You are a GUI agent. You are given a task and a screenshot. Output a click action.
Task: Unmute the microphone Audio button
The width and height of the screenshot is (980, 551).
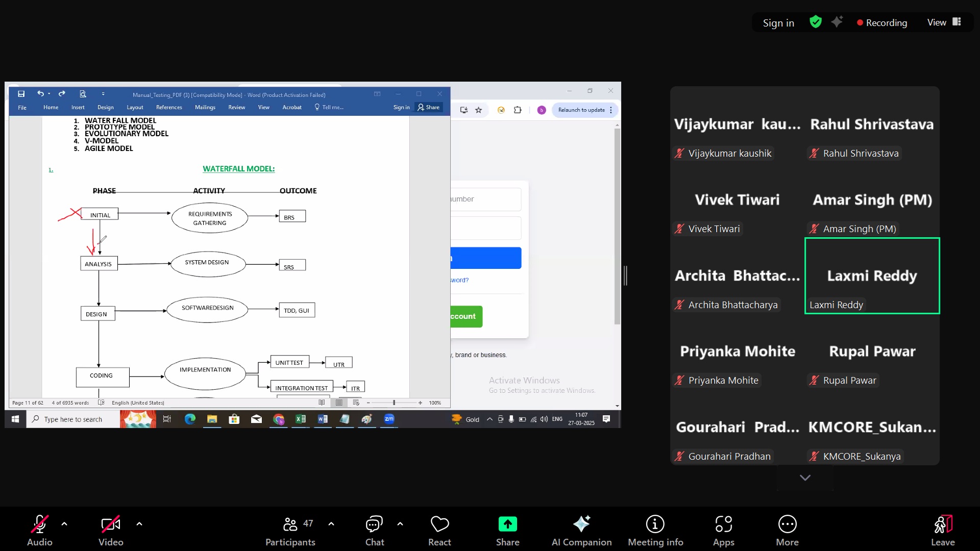tap(39, 530)
